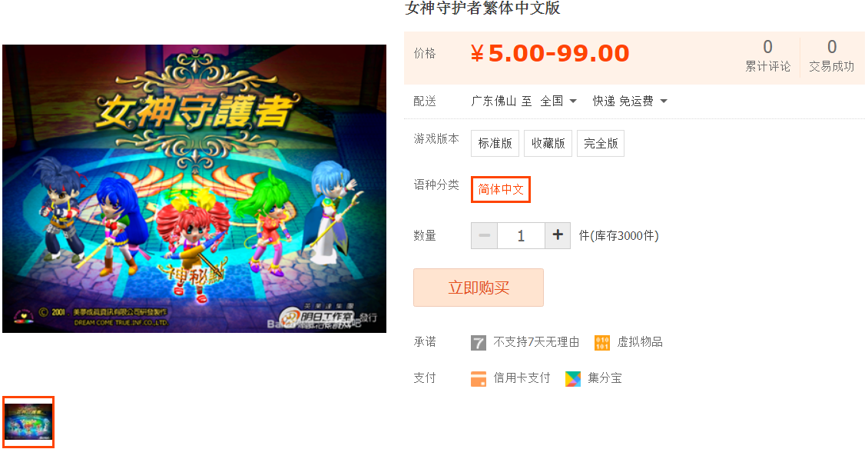Select the 收藏版 game version
Viewport: 868px width, 449px height.
point(548,144)
